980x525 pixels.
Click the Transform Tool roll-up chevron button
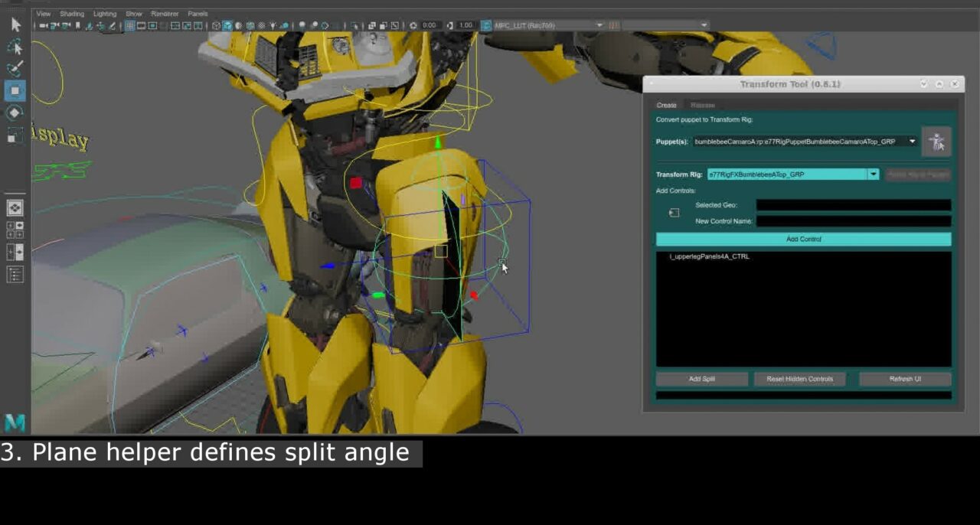pyautogui.click(x=939, y=83)
